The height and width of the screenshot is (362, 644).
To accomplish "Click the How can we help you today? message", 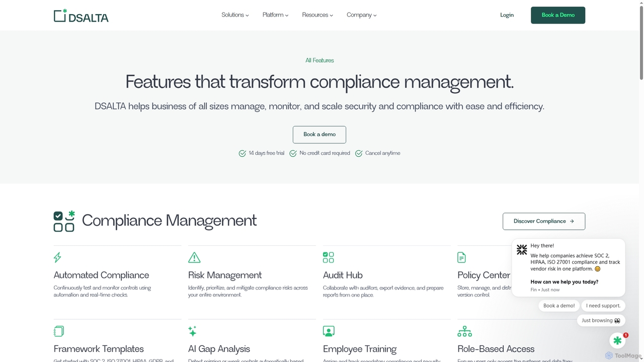I will pos(565,282).
